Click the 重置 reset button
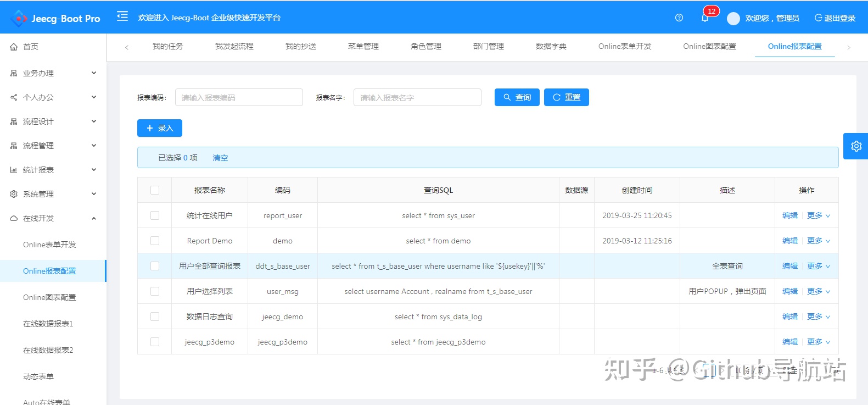Image resolution: width=868 pixels, height=405 pixels. point(567,97)
